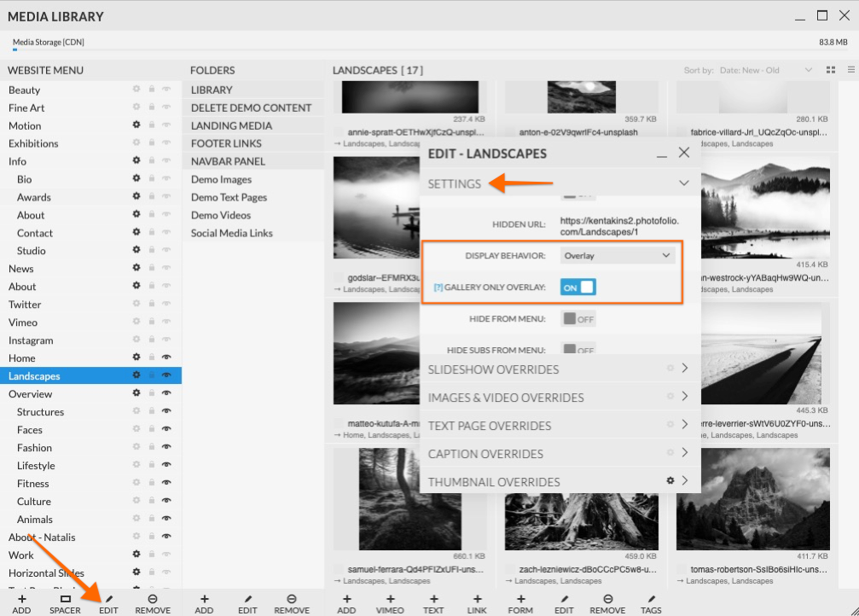Open settings gear for Motion menu item
The height and width of the screenshot is (616, 859).
click(136, 125)
